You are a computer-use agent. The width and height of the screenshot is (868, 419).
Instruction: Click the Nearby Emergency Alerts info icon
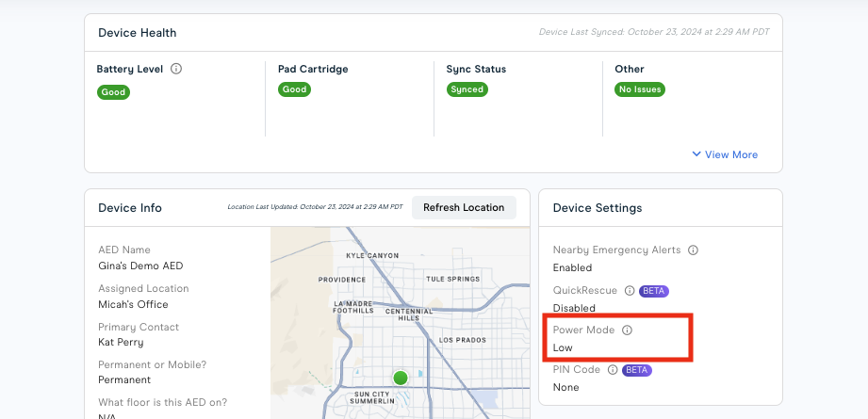[x=693, y=250]
